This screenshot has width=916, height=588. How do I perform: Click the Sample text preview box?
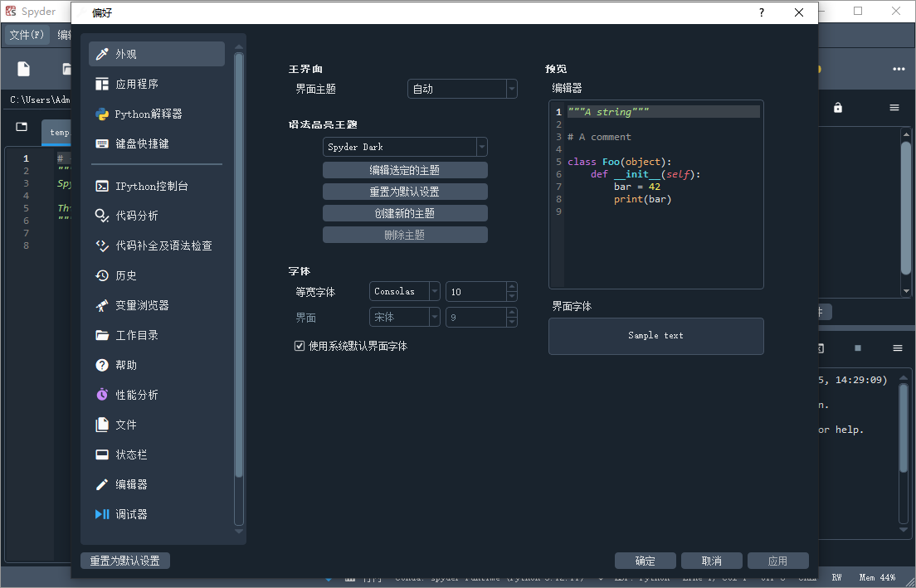(x=656, y=336)
